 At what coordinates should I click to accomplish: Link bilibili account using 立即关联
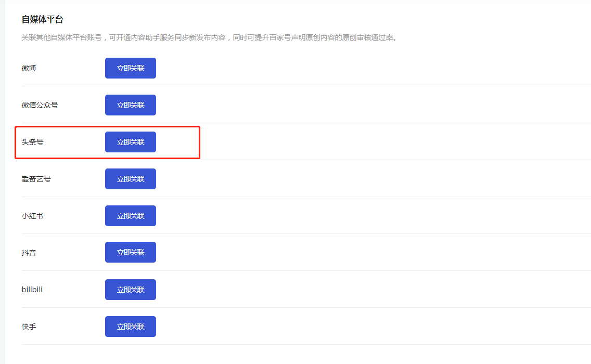[131, 290]
